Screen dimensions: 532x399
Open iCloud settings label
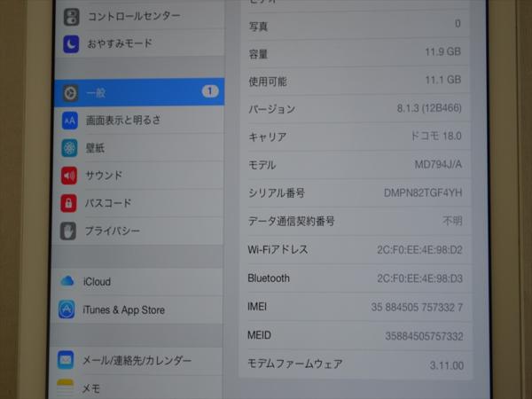click(97, 282)
